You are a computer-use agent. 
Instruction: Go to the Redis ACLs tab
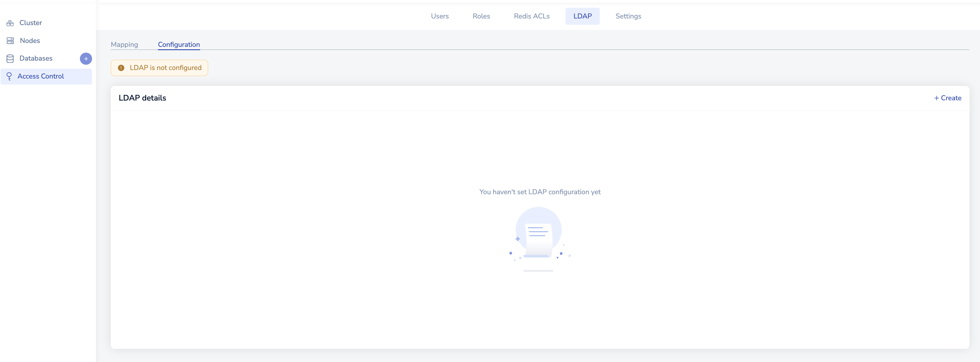[531, 16]
